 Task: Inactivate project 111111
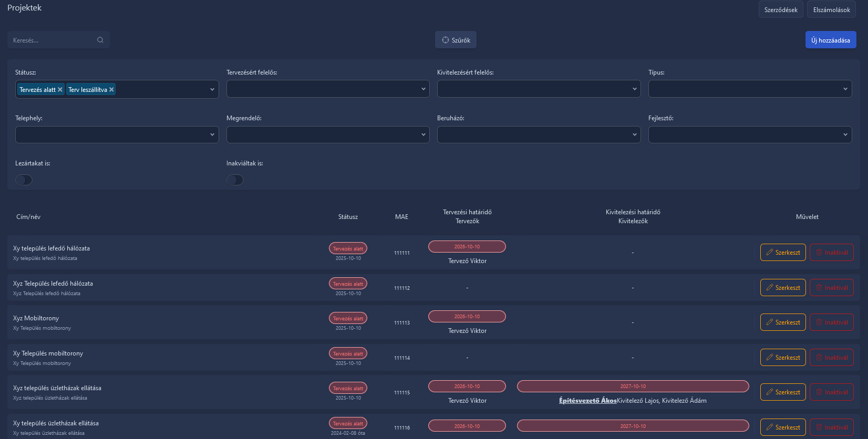[832, 253]
